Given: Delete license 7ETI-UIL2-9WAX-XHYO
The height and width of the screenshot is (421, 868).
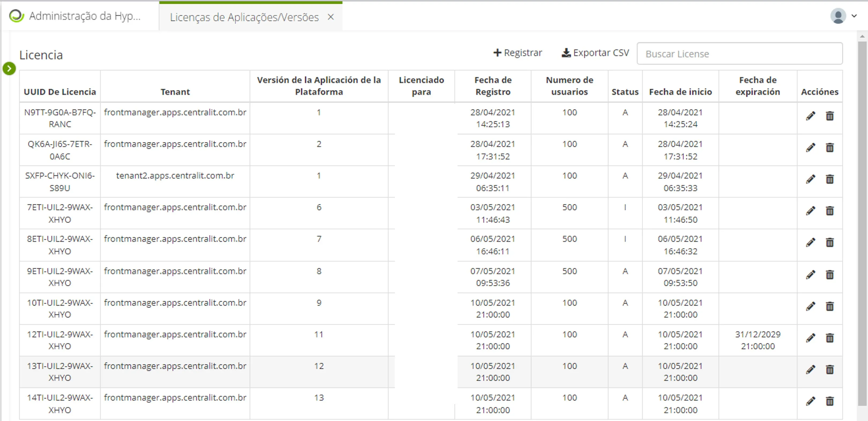Looking at the screenshot, I should click(x=830, y=211).
